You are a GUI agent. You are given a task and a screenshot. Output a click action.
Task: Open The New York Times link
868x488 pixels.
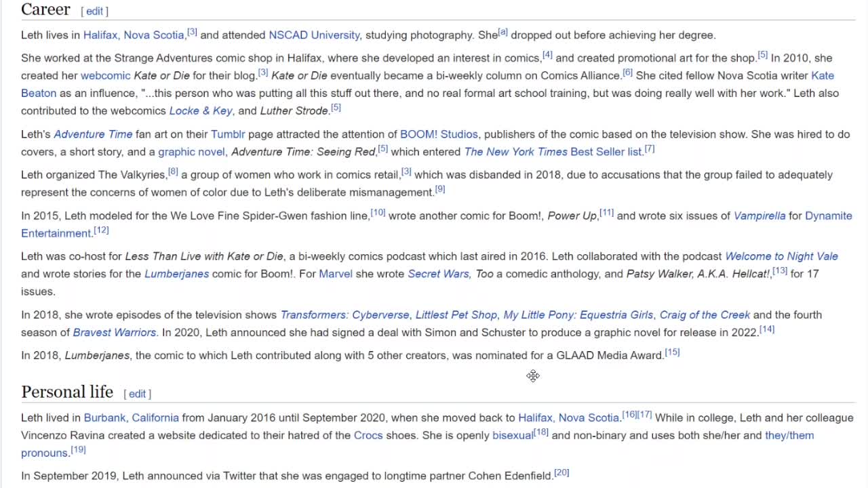(515, 152)
